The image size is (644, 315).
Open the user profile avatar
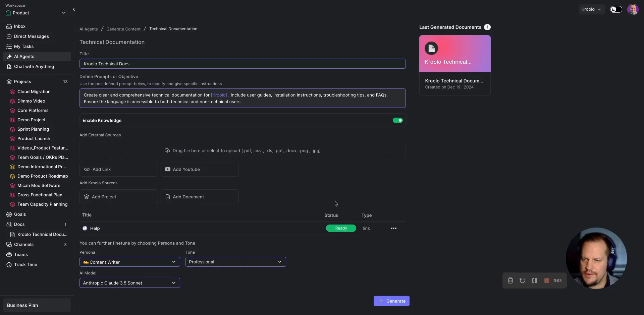633,9
